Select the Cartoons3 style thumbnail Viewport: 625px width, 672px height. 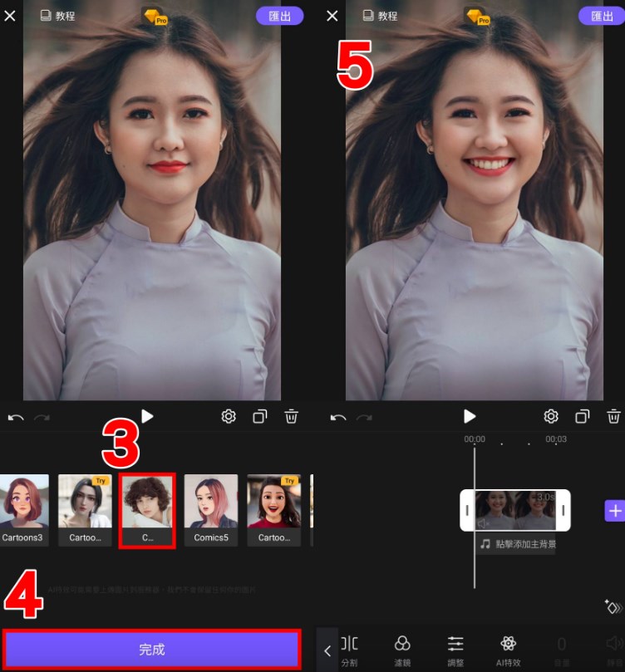click(x=23, y=508)
